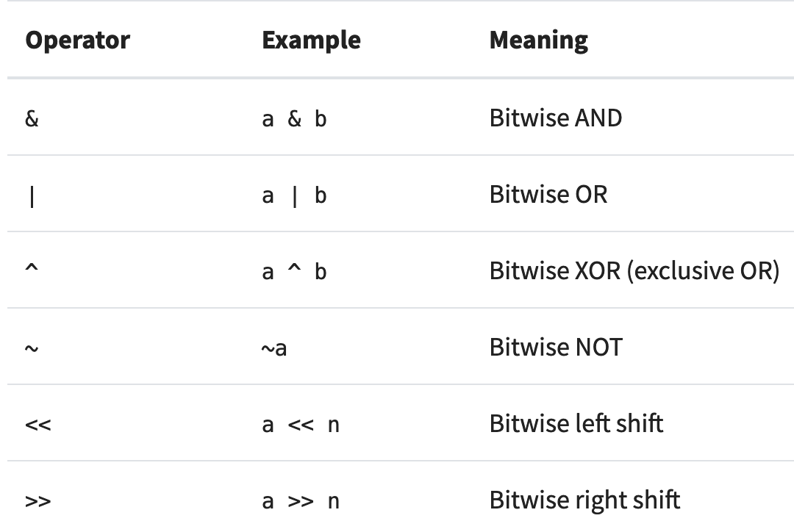
Task: Select the 'a << n' example
Action: (301, 425)
